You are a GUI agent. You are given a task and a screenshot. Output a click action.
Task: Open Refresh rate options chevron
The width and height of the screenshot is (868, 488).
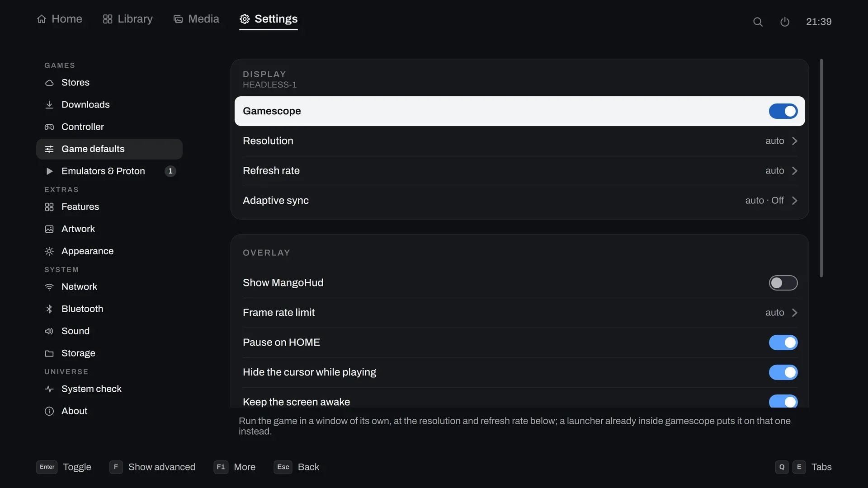(794, 171)
